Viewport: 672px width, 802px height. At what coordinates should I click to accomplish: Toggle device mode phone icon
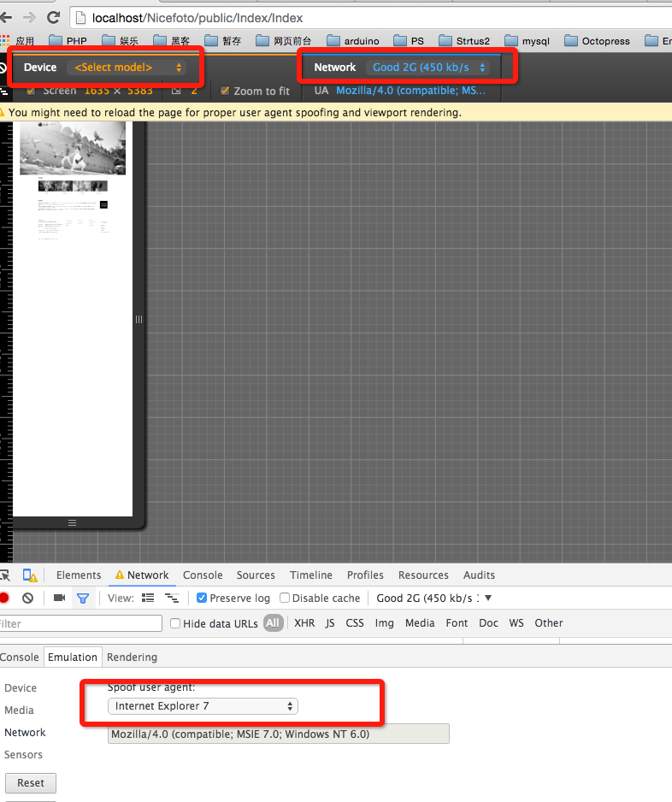[30, 575]
